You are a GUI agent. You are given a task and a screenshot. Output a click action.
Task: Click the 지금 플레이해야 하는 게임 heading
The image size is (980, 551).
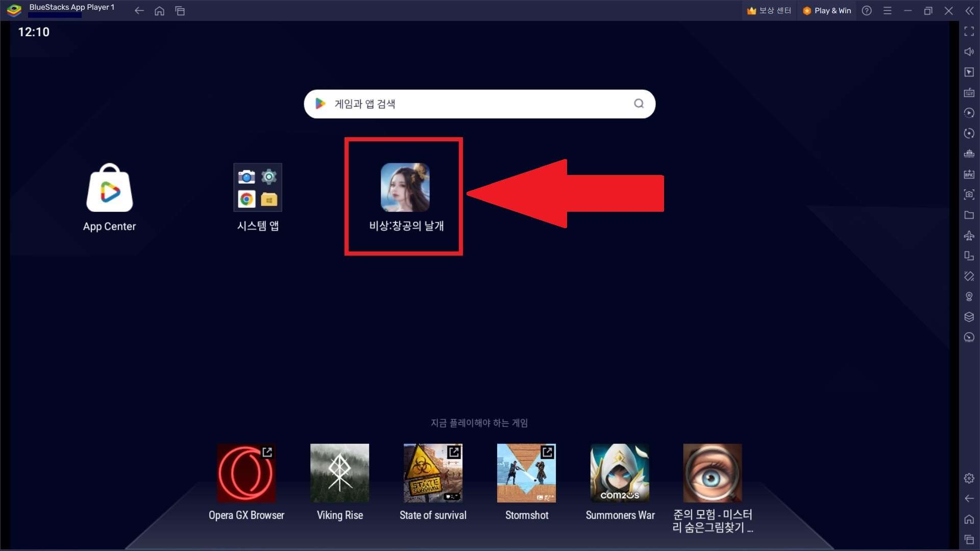tap(479, 423)
